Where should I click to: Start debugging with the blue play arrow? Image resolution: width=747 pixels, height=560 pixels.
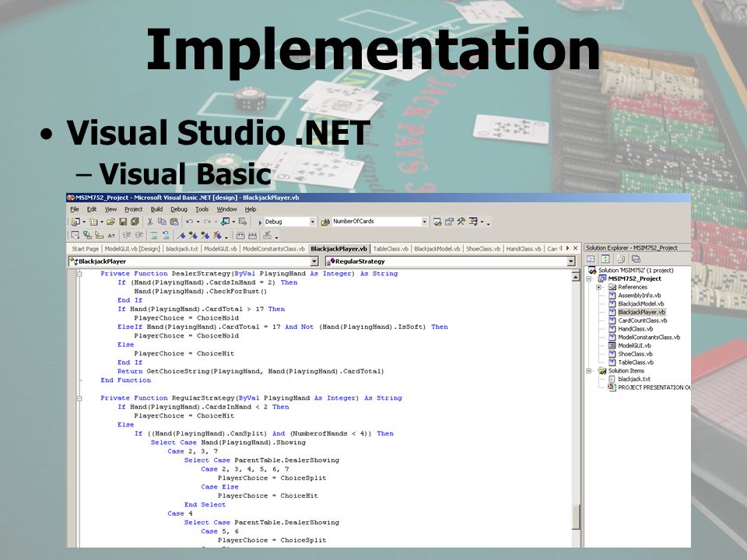(x=260, y=222)
